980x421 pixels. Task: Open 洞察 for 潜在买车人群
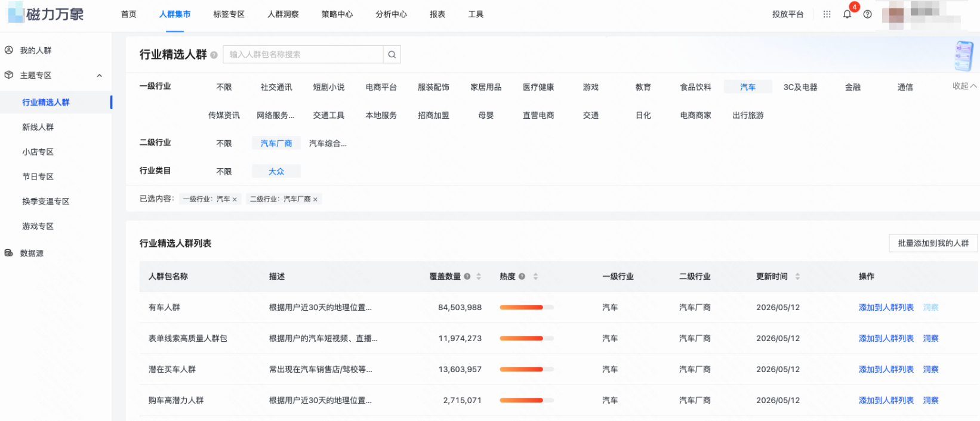[x=930, y=370]
